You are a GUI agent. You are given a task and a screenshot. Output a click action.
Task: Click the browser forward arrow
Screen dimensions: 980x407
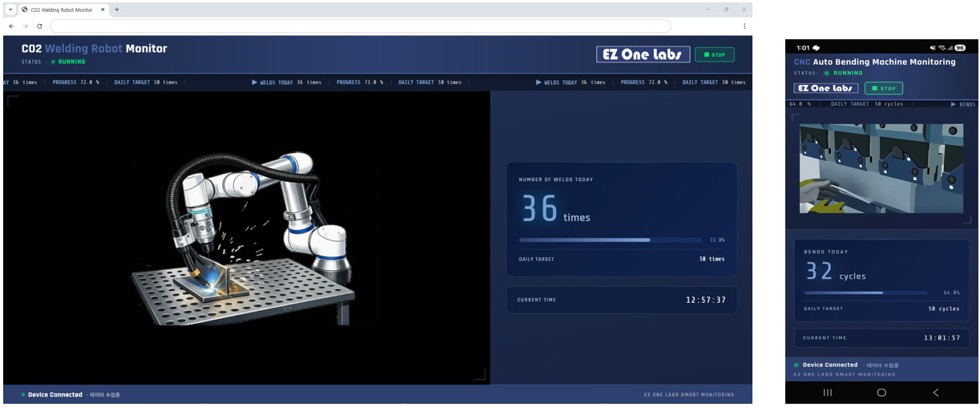pos(25,26)
